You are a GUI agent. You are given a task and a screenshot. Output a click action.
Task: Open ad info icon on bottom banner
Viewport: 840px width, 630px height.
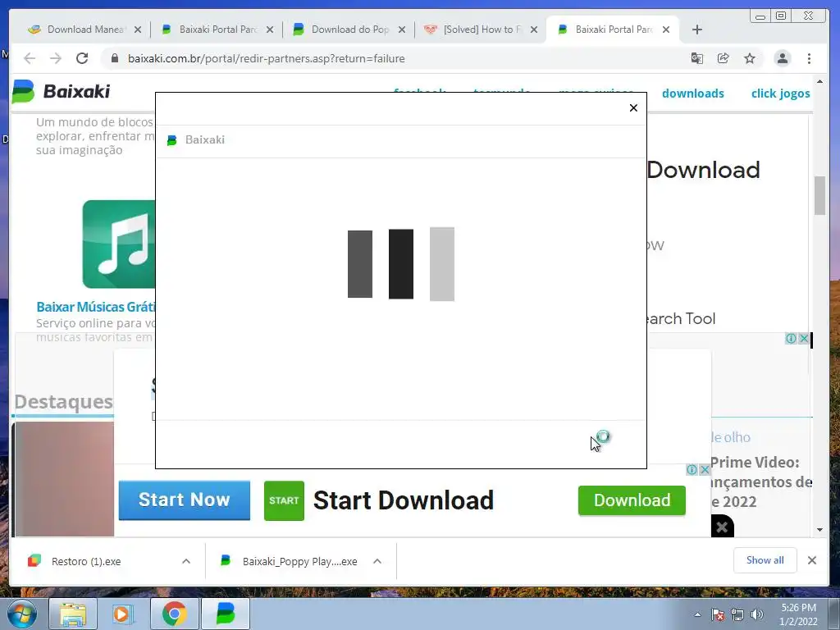click(692, 470)
